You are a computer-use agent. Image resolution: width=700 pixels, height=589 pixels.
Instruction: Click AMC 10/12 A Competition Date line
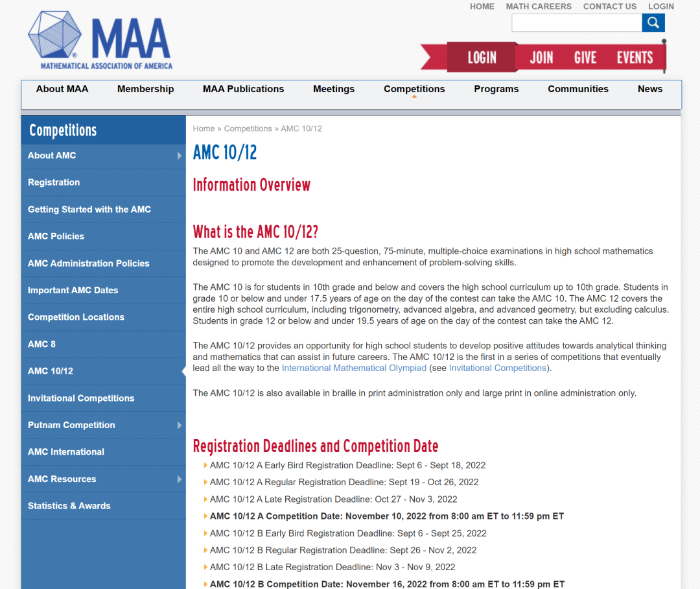point(386,516)
